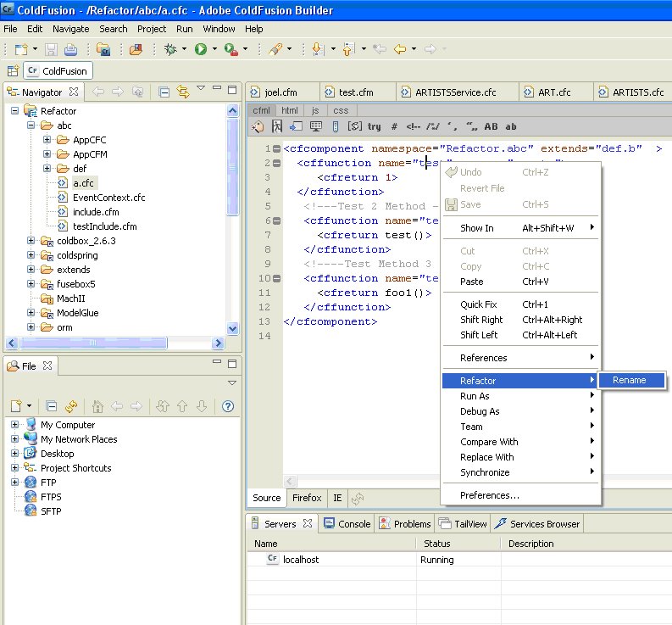Viewport: 672px width, 625px height.
Task: Open the Navigate menu
Action: [70, 29]
